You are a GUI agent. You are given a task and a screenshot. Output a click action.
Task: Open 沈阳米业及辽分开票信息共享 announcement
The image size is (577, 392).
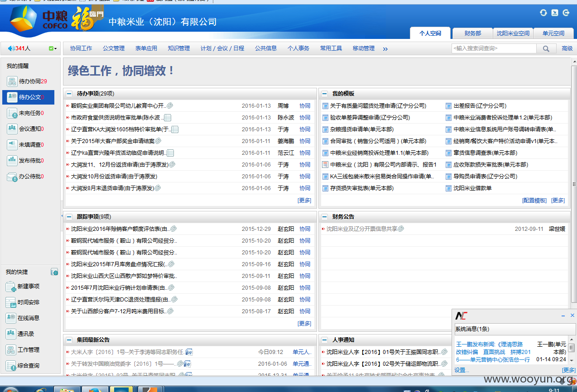[362, 229]
